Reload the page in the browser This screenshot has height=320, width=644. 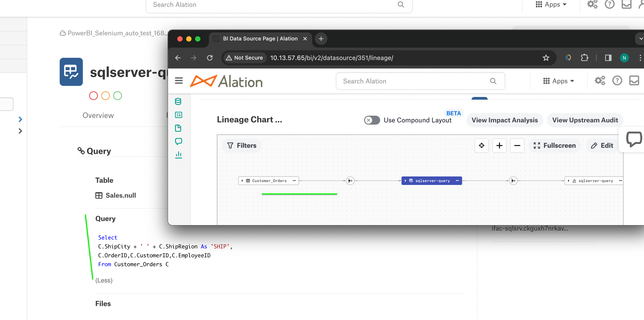tap(210, 58)
